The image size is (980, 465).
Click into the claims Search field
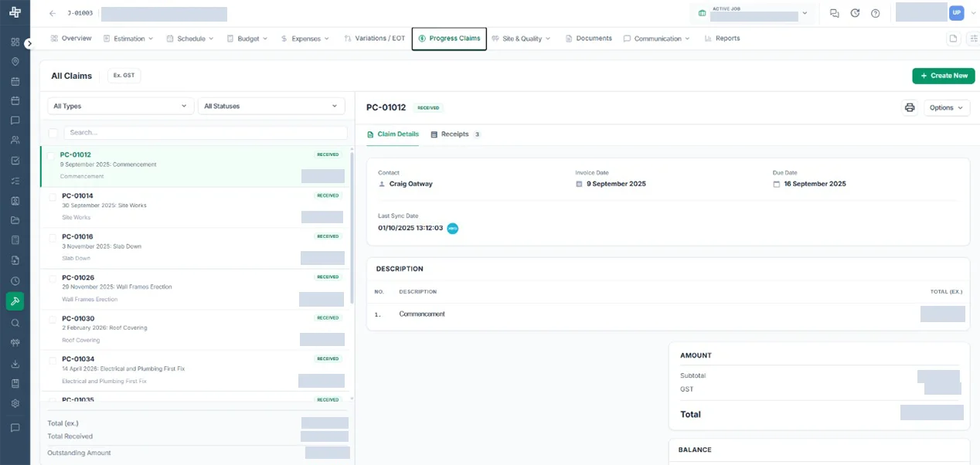pyautogui.click(x=206, y=133)
